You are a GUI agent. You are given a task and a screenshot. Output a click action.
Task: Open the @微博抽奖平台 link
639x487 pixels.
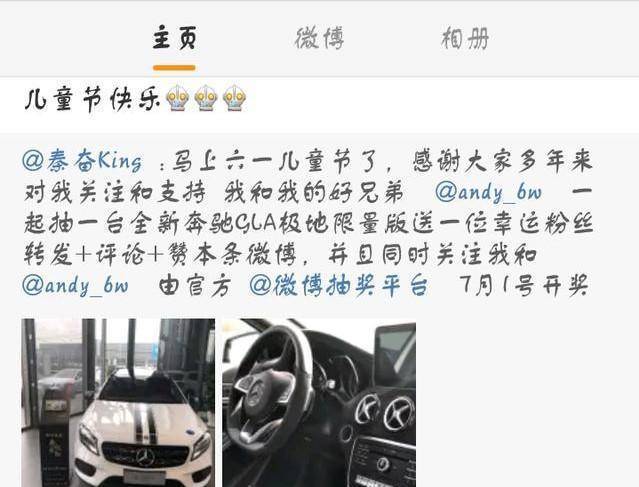pyautogui.click(x=339, y=285)
